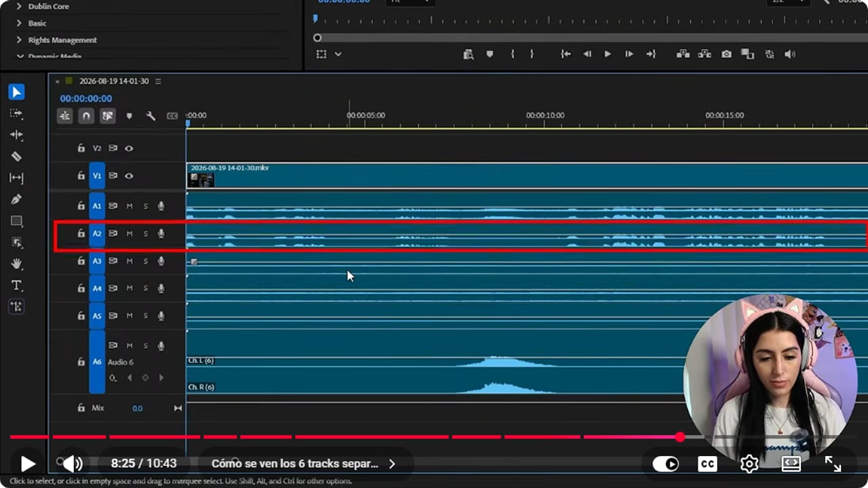Toggle V1 track output eye
The height and width of the screenshot is (488, 868).
(x=129, y=176)
